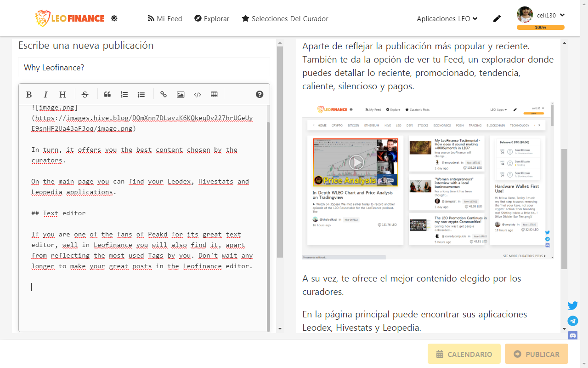
Task: Click the 'Escribe una nueva publicación' heading
Action: [86, 46]
